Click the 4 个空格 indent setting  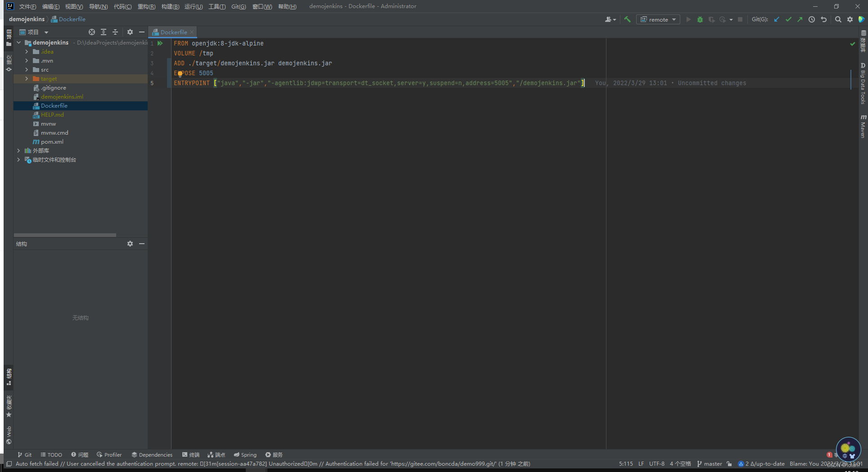click(680, 463)
